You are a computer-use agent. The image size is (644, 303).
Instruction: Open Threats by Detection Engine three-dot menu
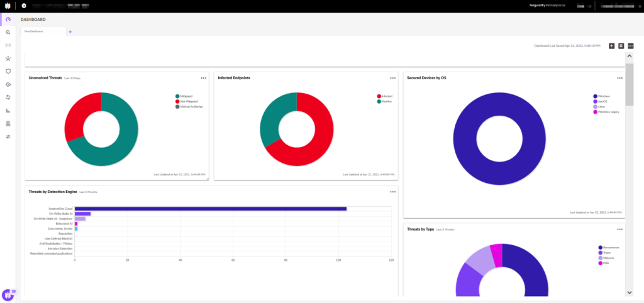coord(393,192)
